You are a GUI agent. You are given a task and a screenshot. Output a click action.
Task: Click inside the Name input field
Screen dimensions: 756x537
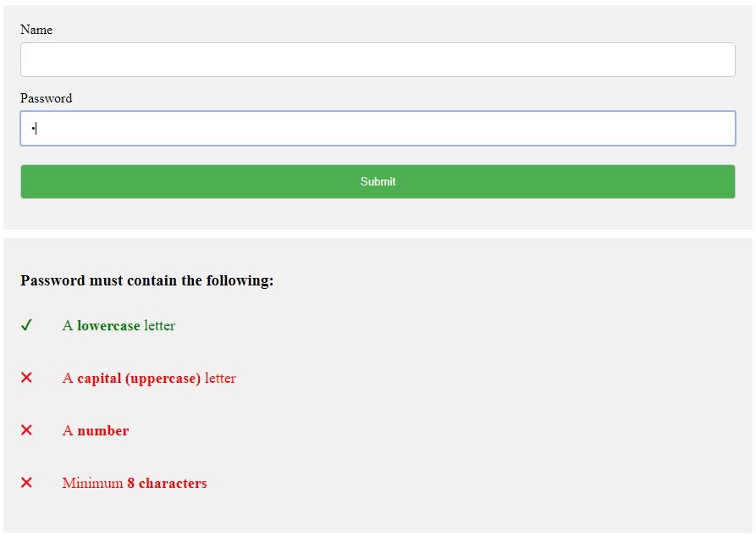[378, 59]
